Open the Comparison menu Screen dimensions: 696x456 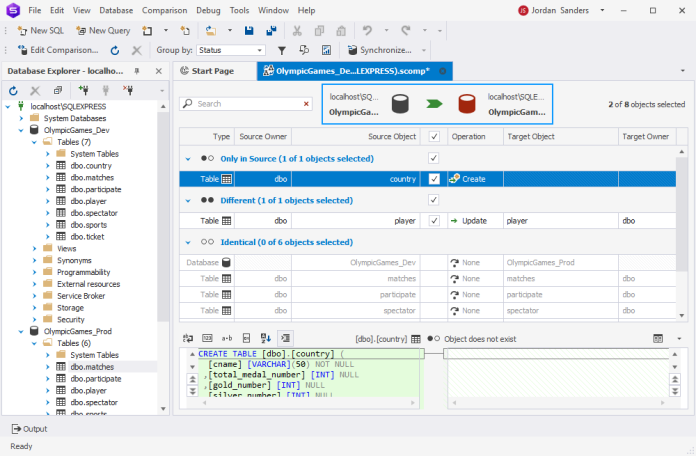pyautogui.click(x=164, y=10)
